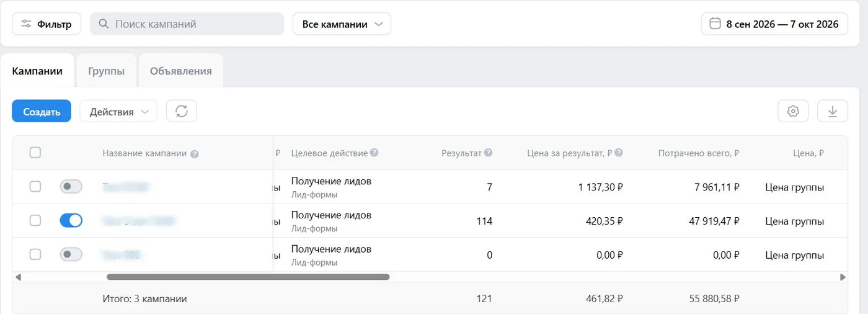
Task: Open the blurred campaign name in the last row
Action: (x=122, y=254)
